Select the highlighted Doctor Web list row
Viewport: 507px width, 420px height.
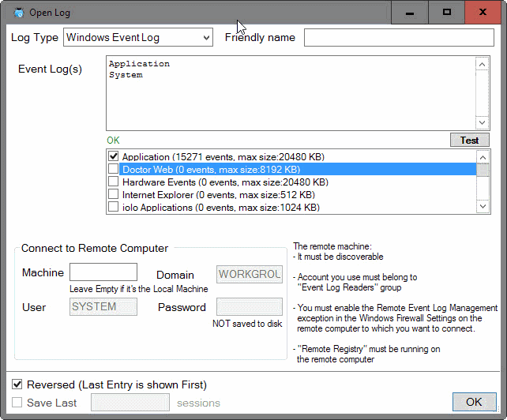(298, 170)
